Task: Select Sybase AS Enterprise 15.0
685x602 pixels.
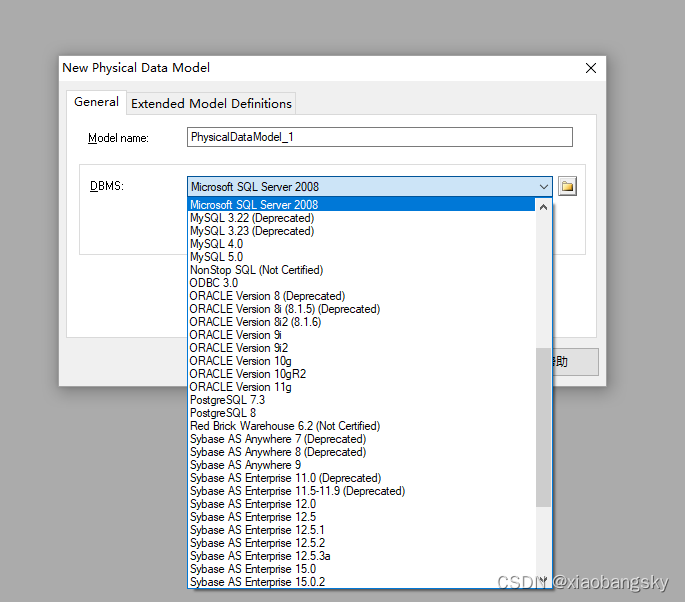Action: 361,569
